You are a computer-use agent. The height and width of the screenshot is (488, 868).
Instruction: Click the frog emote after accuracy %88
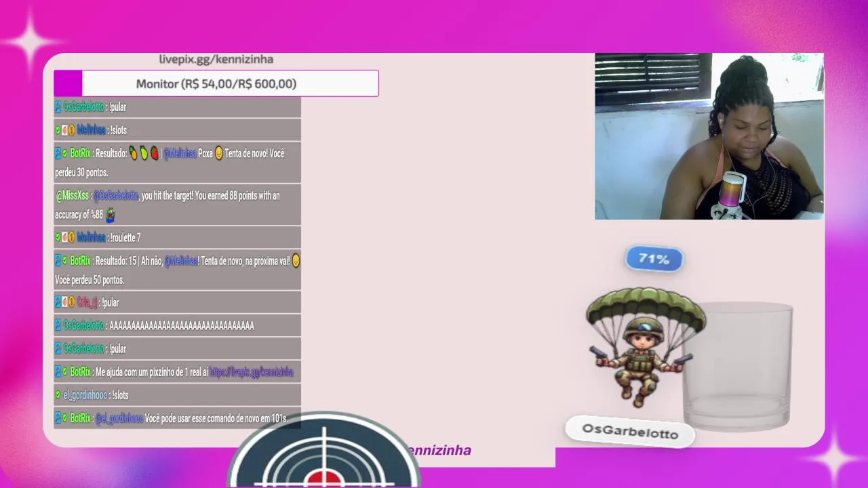(110, 215)
